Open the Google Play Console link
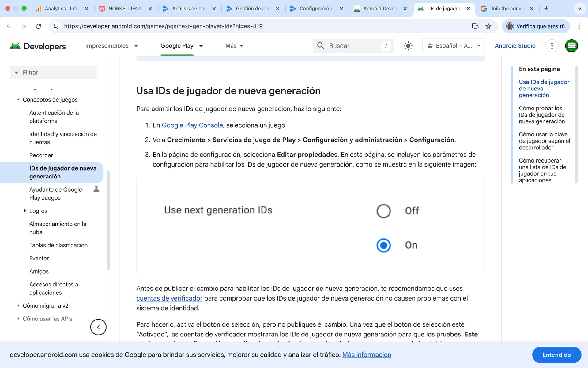 [x=192, y=125]
